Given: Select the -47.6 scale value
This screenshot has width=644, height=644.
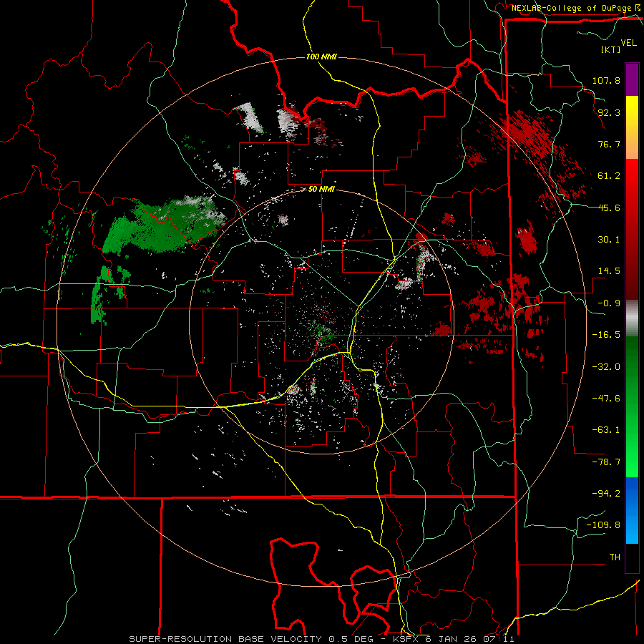Looking at the screenshot, I should 606,399.
